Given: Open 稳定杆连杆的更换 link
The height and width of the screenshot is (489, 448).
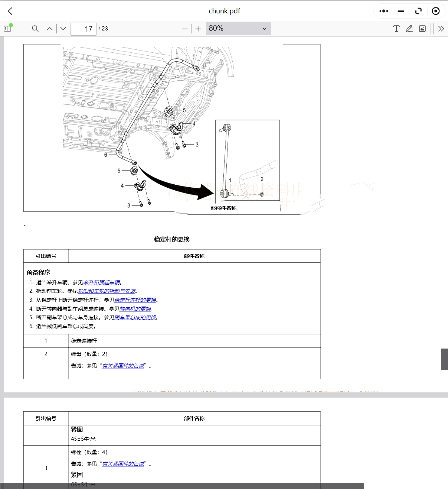Looking at the screenshot, I should click(135, 300).
